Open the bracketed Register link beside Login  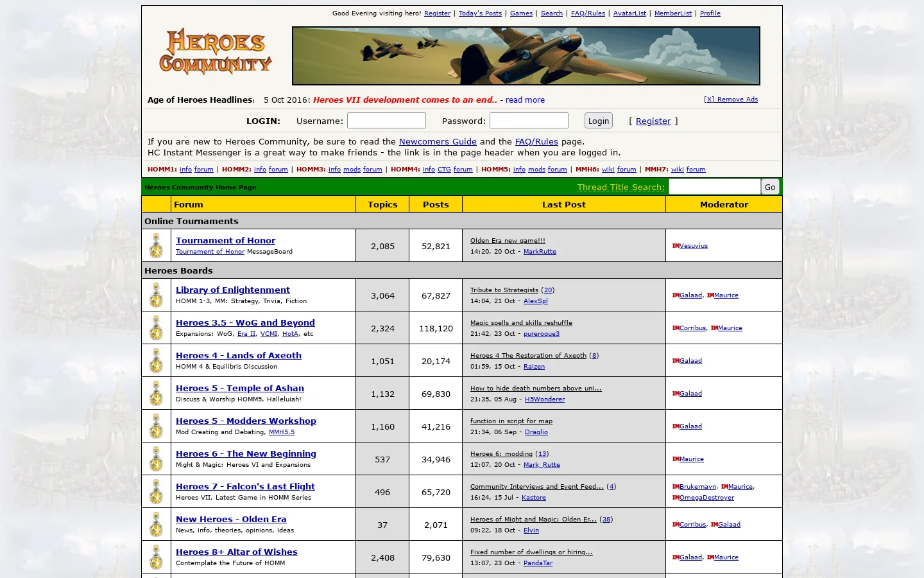(653, 121)
